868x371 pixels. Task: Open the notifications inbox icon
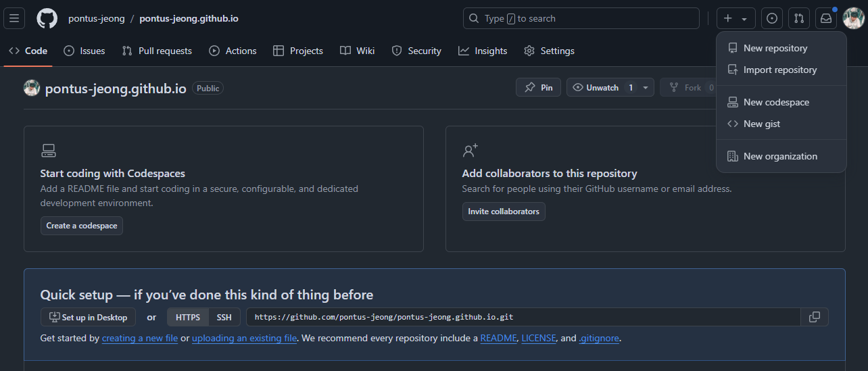pyautogui.click(x=826, y=18)
